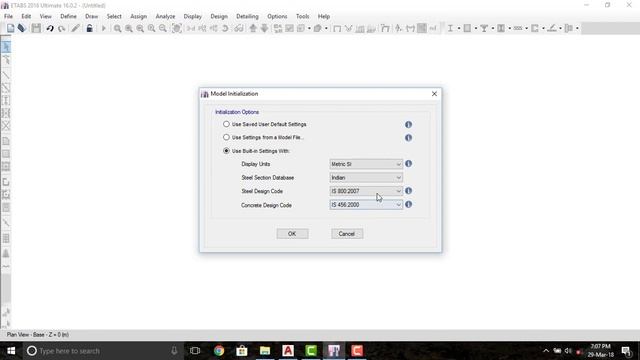The height and width of the screenshot is (360, 640).
Task: Click info icon next to Concrete Design Code
Action: coord(408,204)
